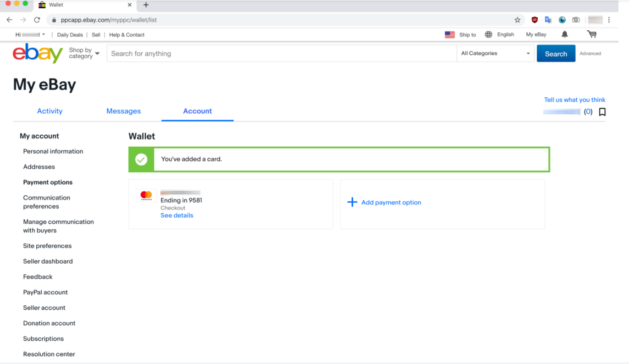
Task: Click the eBay logo
Action: click(38, 53)
